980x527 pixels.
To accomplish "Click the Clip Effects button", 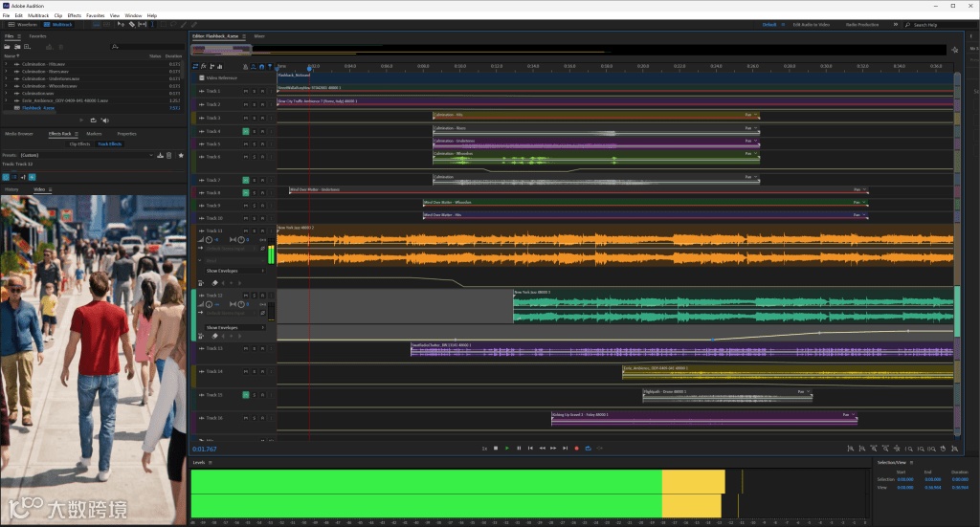I will (79, 143).
